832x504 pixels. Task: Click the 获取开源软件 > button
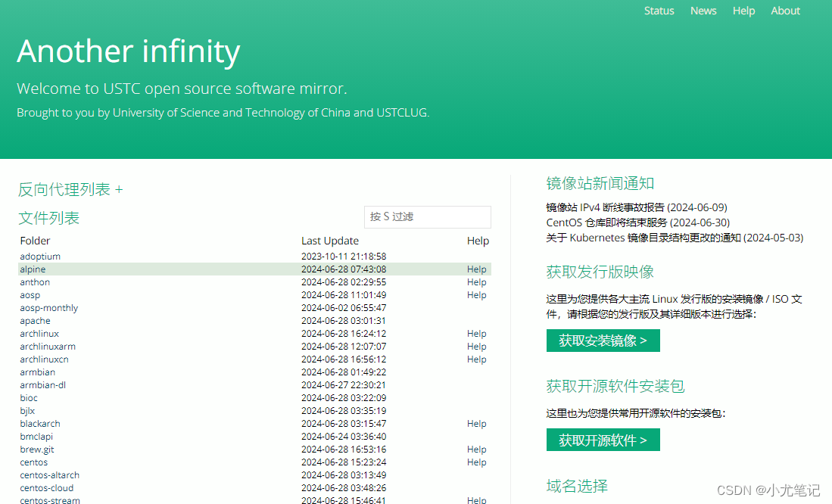(x=603, y=440)
